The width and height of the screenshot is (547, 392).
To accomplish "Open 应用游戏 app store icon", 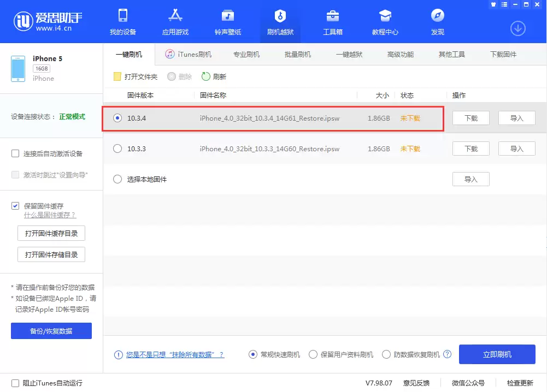I will point(175,16).
